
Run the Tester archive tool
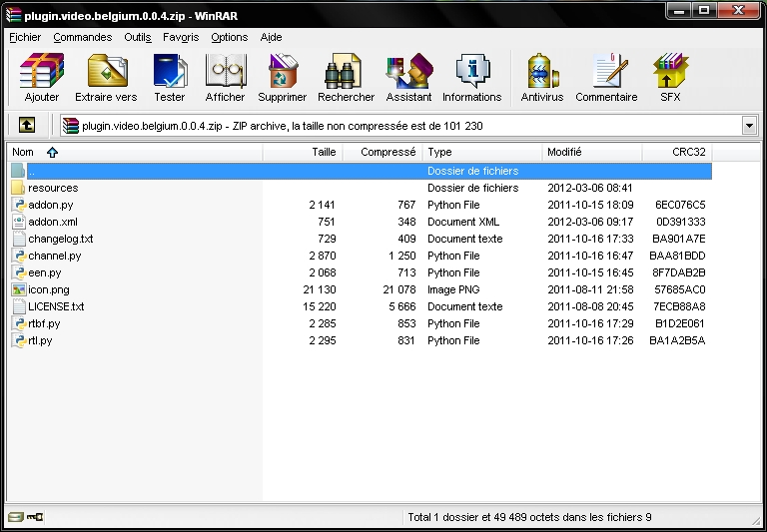click(170, 71)
